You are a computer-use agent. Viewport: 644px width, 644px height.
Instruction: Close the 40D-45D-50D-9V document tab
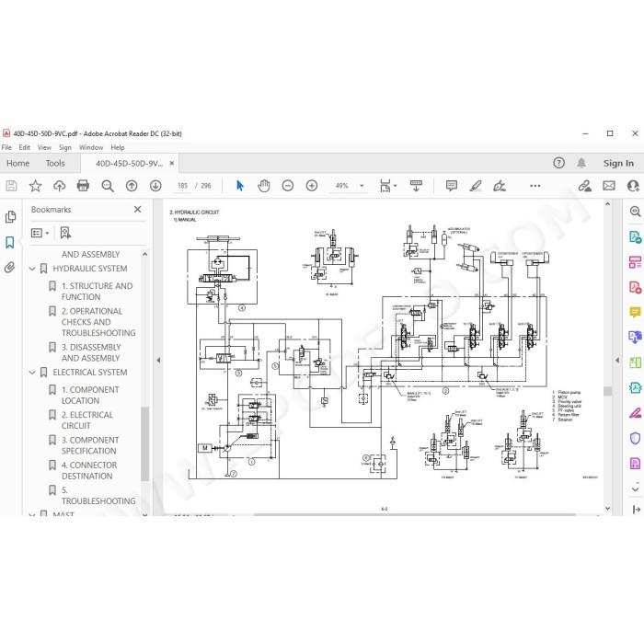pyautogui.click(x=172, y=163)
